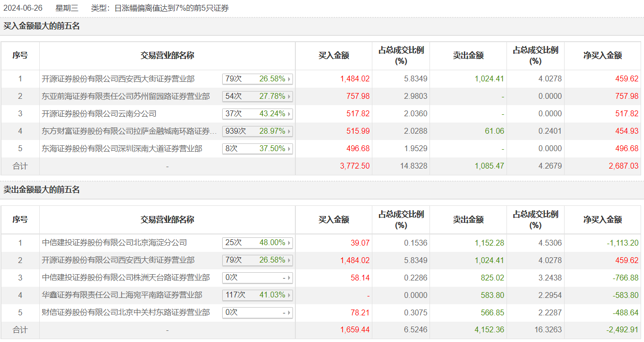Expand the 0次 box for 财信证券北京中关村东路营业部

click(x=258, y=312)
